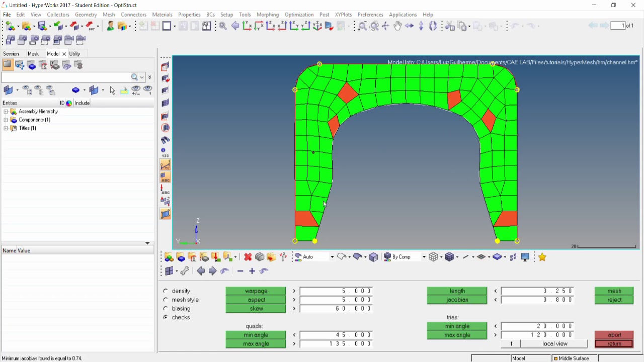Toggle the comparison arrow beside skew value

pyautogui.click(x=294, y=309)
